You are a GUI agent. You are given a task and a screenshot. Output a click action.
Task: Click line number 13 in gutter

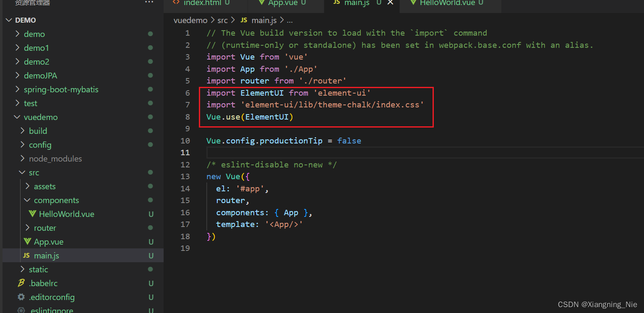point(185,176)
